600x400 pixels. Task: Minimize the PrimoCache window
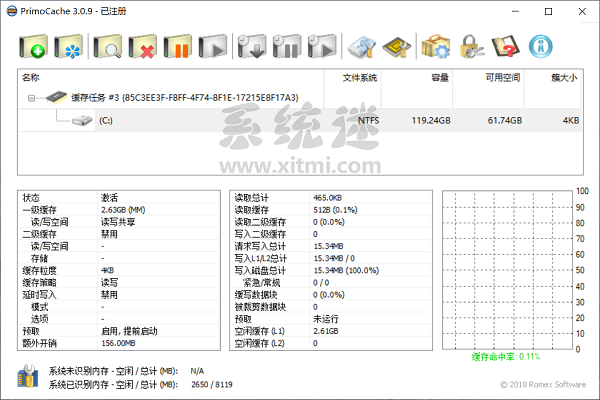point(515,11)
